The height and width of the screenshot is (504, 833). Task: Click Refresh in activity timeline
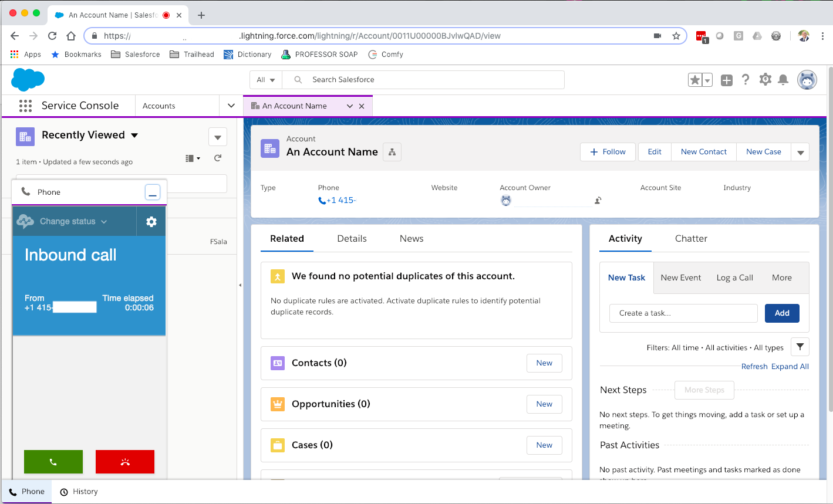[754, 367]
